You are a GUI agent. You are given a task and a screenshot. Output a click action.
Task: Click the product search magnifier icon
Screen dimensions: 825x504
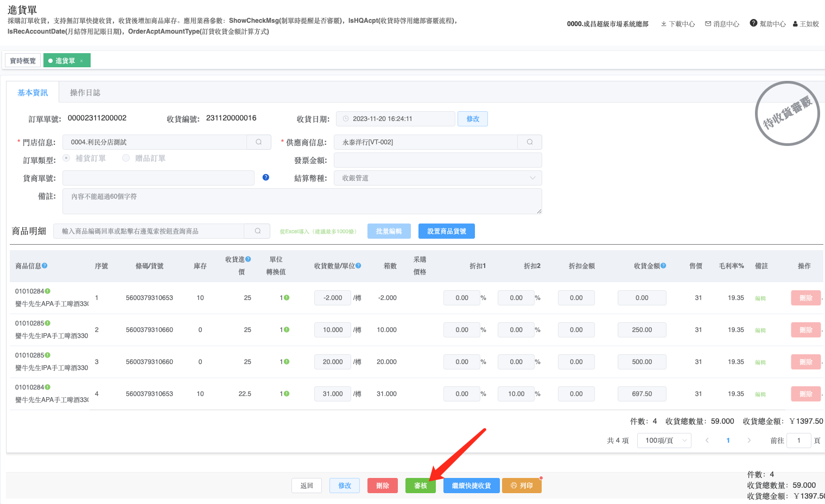(258, 231)
